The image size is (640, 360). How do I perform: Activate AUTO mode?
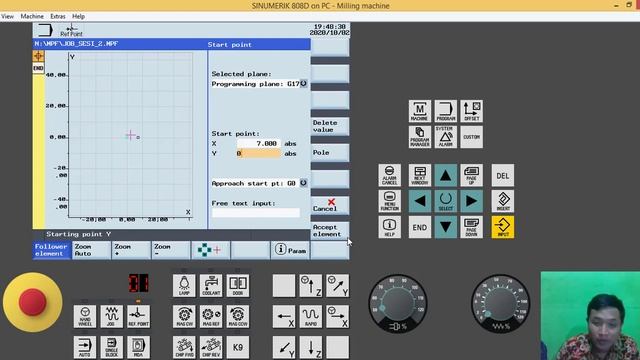(85, 347)
